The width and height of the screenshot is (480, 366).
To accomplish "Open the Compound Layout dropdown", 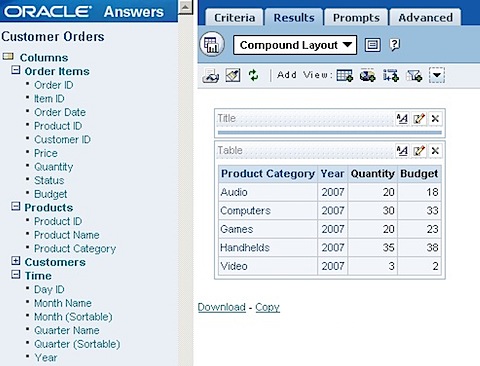I will point(295,45).
